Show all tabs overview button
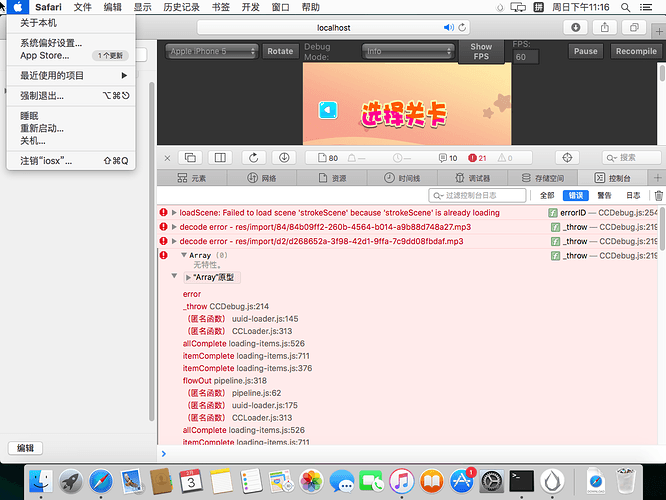The width and height of the screenshot is (666, 500). 634,28
